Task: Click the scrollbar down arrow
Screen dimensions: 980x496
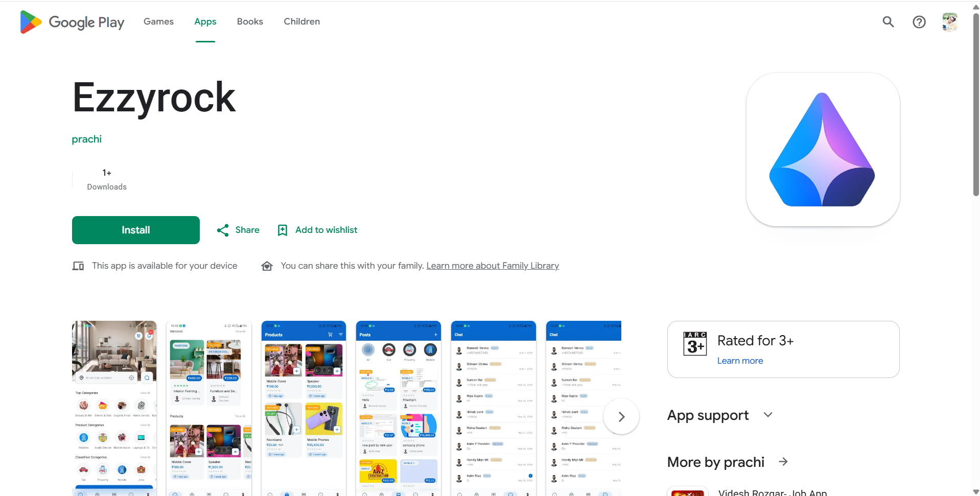Action: [976, 491]
